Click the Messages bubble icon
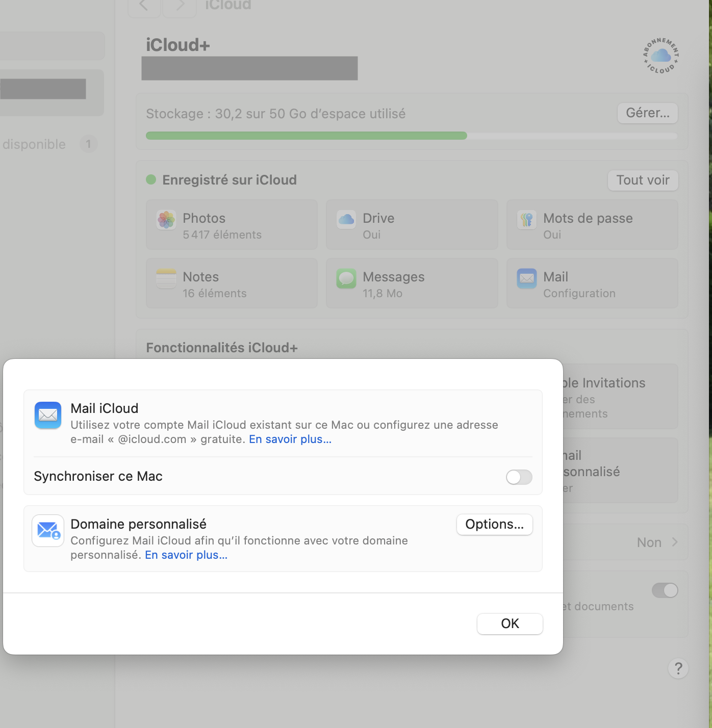 346,278
